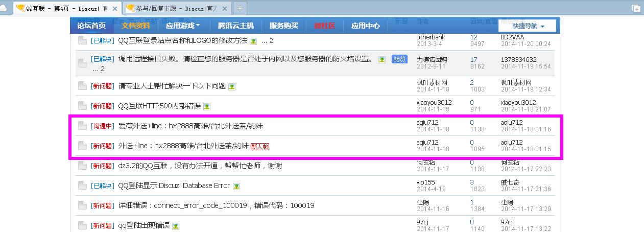Close the 参与/回复主题 browser tab
The width and height of the screenshot is (644, 232).
(225, 9)
